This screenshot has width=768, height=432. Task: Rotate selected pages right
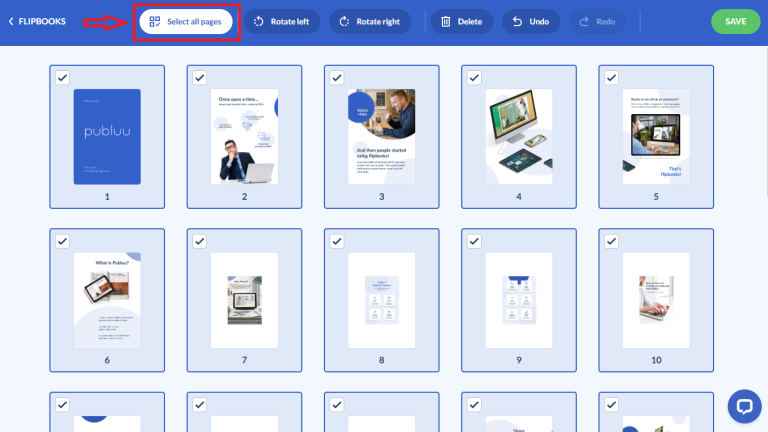click(x=370, y=22)
